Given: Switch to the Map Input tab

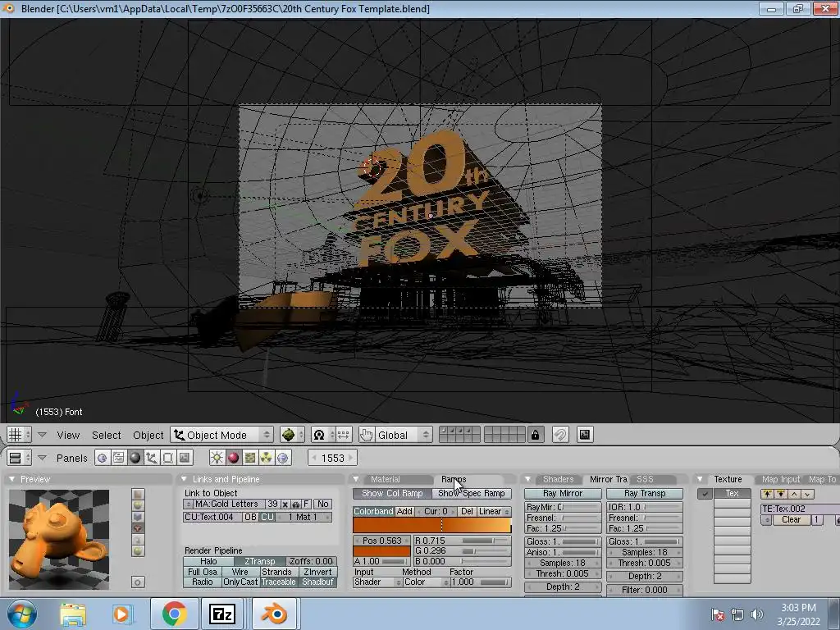Looking at the screenshot, I should [781, 479].
